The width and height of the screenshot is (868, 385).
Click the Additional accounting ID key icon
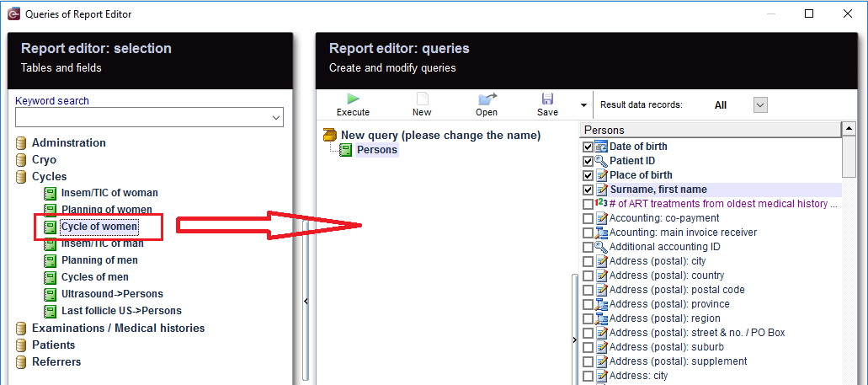click(601, 247)
